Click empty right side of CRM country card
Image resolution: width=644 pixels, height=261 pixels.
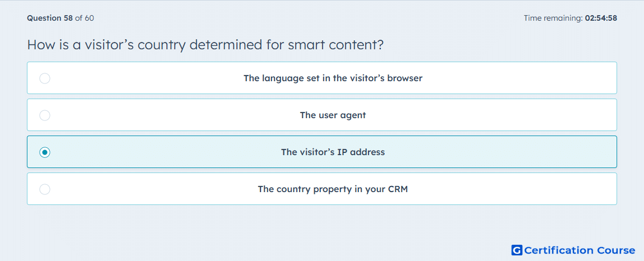tap(534, 189)
